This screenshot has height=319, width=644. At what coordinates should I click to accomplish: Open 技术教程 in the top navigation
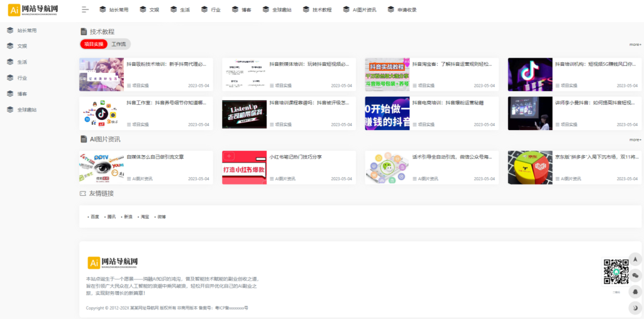tap(317, 10)
